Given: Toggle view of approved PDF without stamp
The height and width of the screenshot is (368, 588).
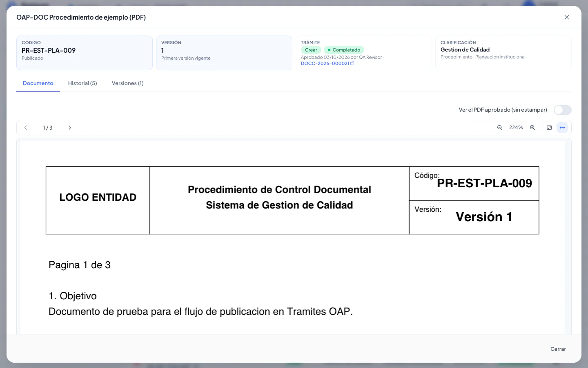Looking at the screenshot, I should point(562,110).
